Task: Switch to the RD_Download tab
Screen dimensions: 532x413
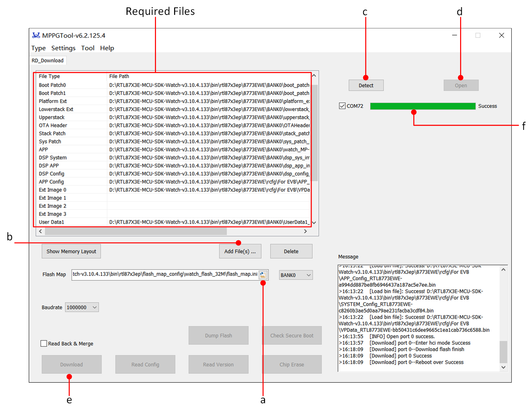Action: click(48, 61)
